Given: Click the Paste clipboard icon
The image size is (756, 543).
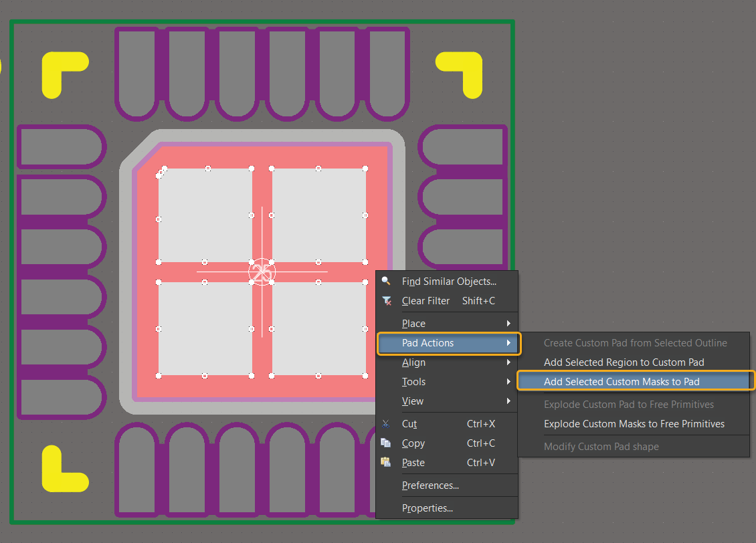Looking at the screenshot, I should pyautogui.click(x=386, y=462).
